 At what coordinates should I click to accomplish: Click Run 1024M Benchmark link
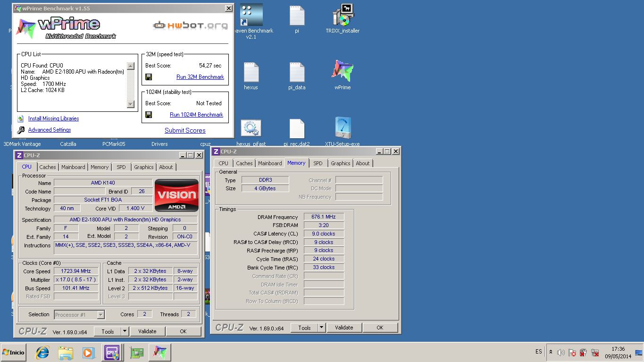(x=196, y=115)
